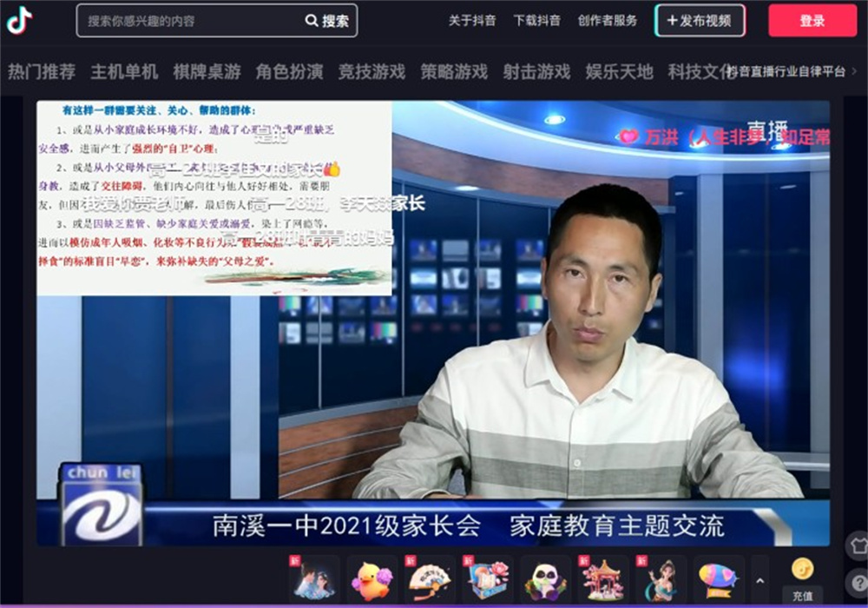
Task: Click streamer name 万洪 with heart icon
Action: click(x=723, y=136)
